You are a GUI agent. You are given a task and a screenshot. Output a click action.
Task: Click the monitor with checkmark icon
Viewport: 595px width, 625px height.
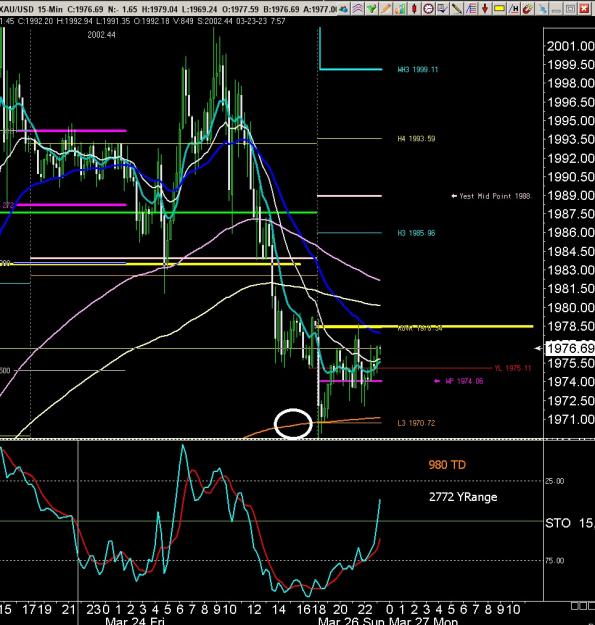point(442,8)
